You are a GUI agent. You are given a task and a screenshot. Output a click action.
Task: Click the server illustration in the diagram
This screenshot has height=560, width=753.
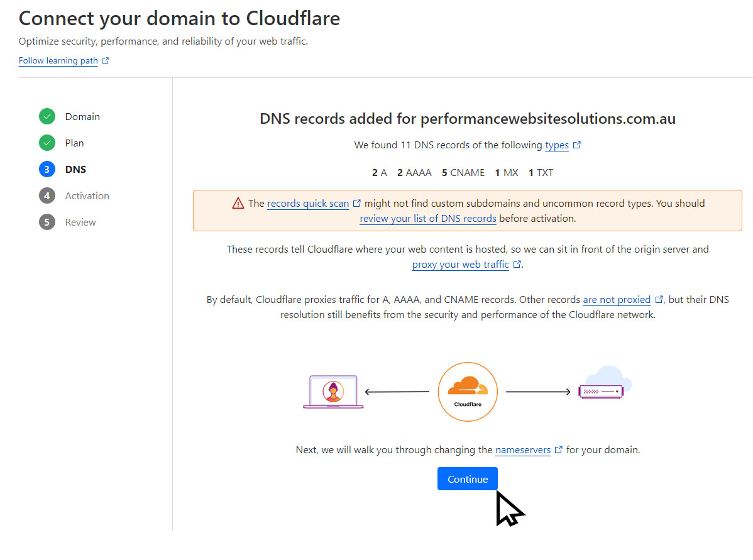pos(602,392)
